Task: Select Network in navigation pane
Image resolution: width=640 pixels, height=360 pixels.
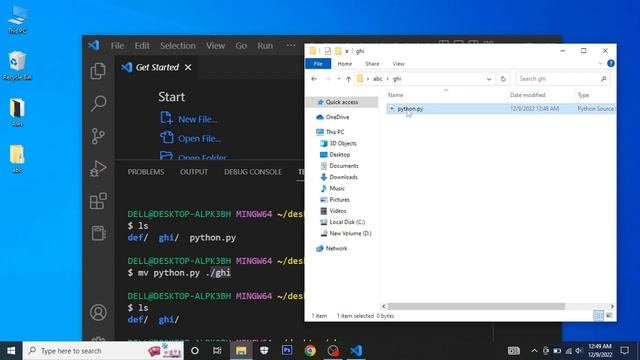Action: (x=336, y=248)
